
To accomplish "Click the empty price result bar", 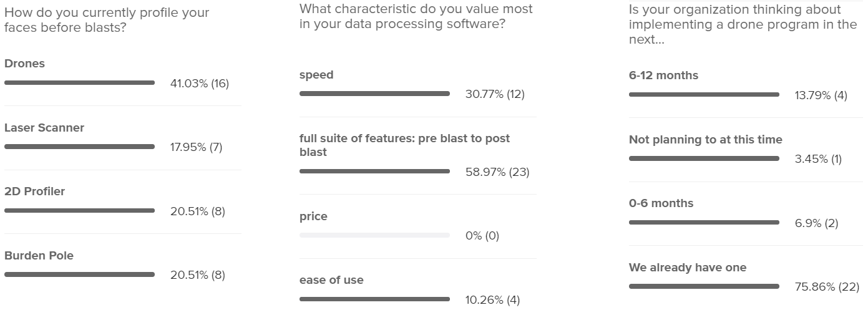I will tap(374, 235).
